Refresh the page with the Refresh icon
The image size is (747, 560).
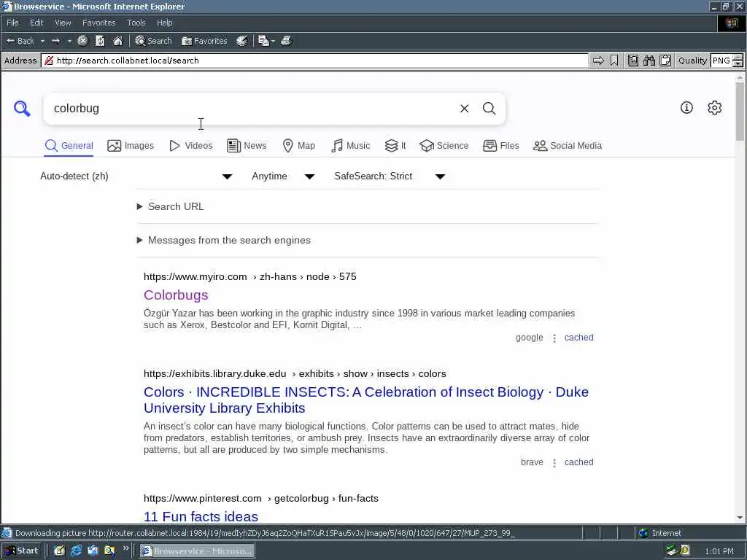pyautogui.click(x=100, y=41)
